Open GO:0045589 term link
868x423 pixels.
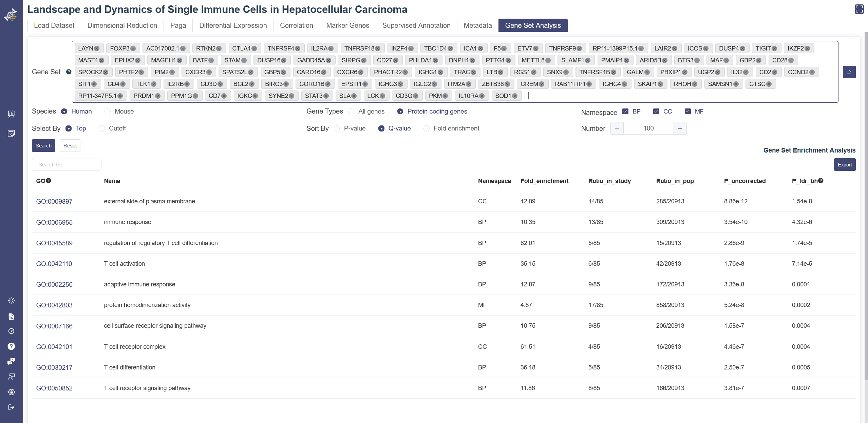point(54,243)
